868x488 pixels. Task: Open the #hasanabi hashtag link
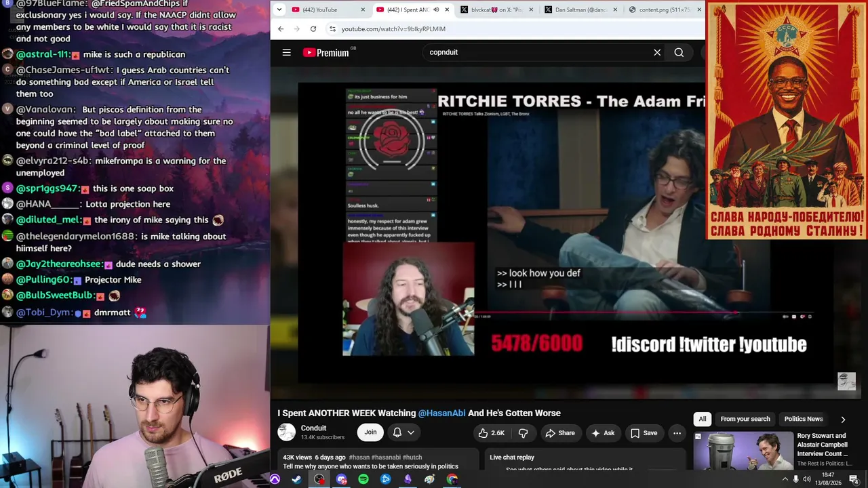point(386,457)
